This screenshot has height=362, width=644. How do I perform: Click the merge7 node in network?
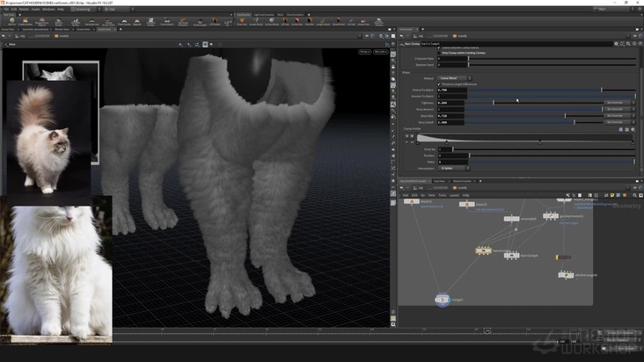443,300
